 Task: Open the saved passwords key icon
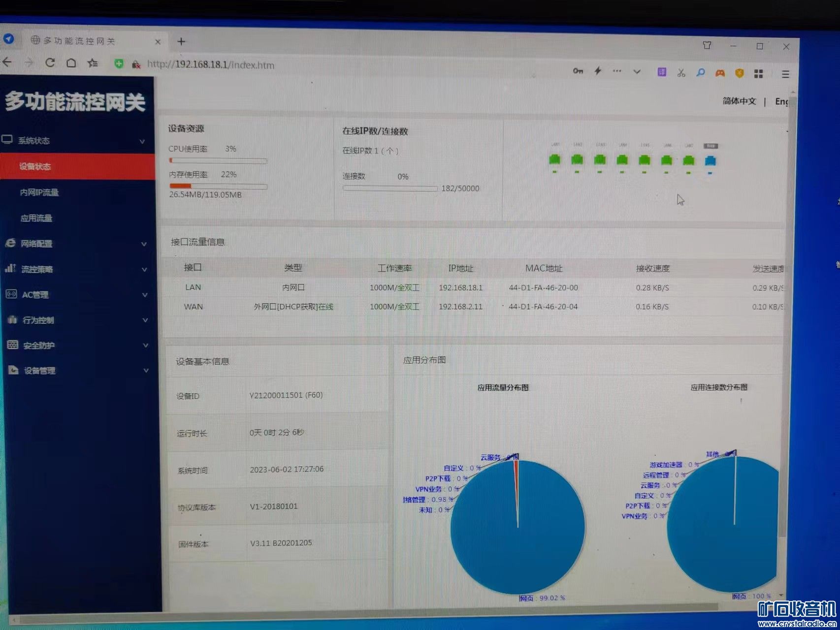(578, 71)
